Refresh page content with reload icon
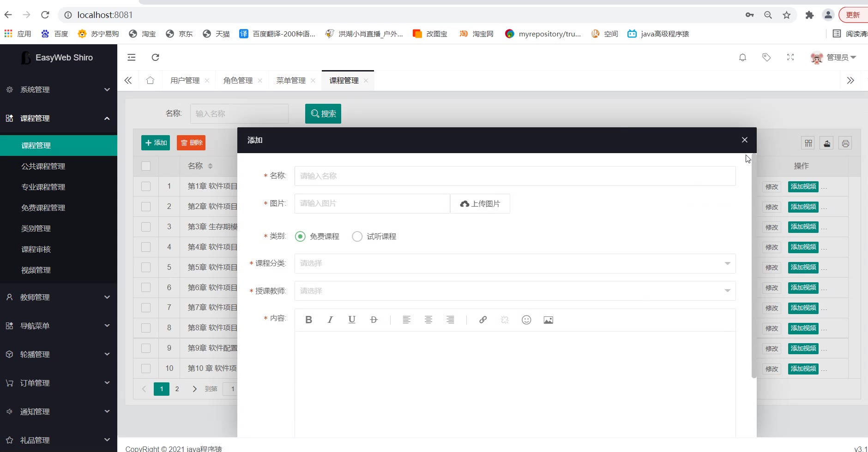 pos(156,57)
